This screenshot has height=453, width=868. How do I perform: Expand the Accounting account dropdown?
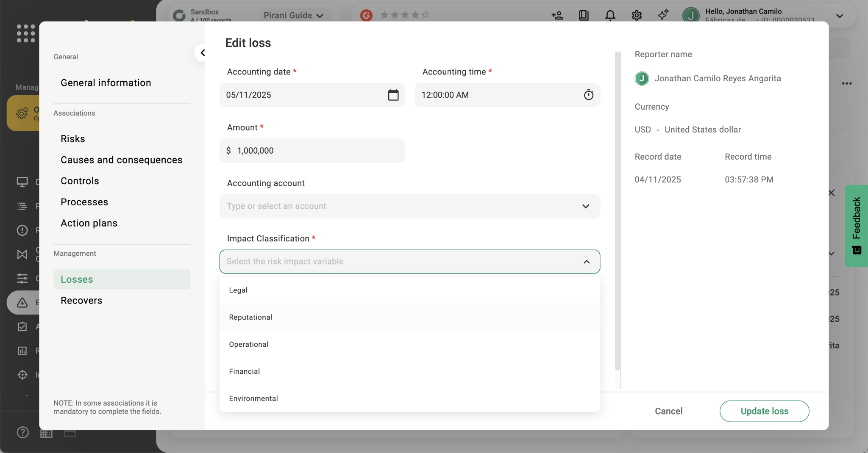click(x=585, y=206)
